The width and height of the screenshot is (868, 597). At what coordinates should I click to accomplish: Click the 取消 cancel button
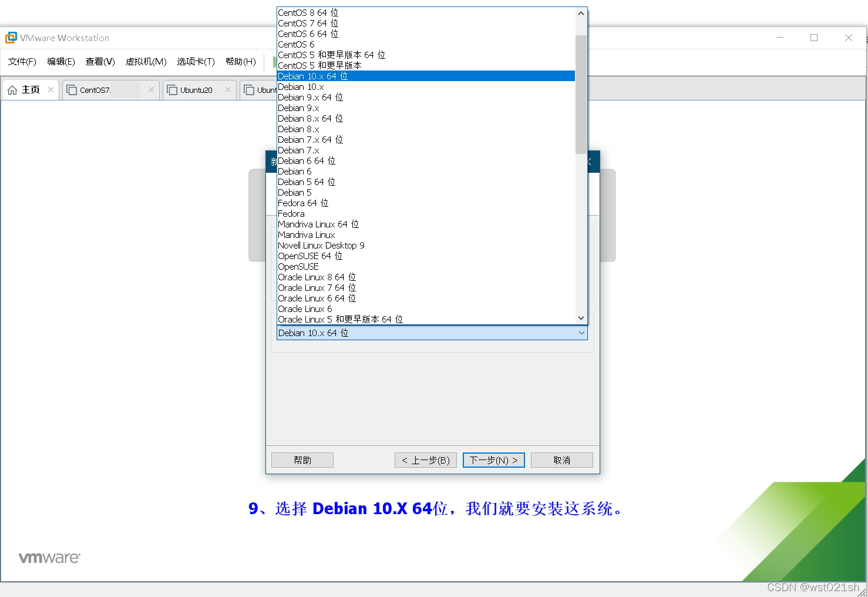(x=562, y=460)
